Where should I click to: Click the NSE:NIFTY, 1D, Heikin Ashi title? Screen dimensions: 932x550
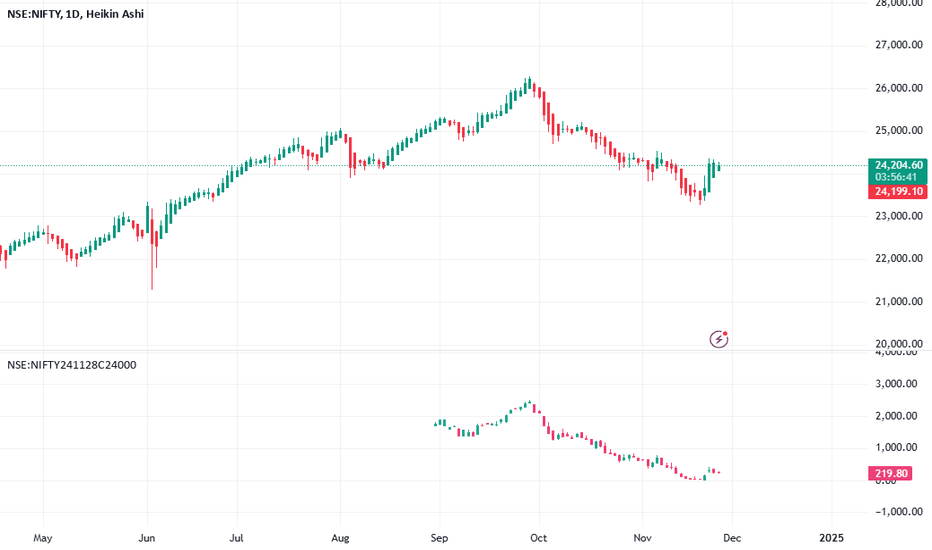(x=75, y=14)
